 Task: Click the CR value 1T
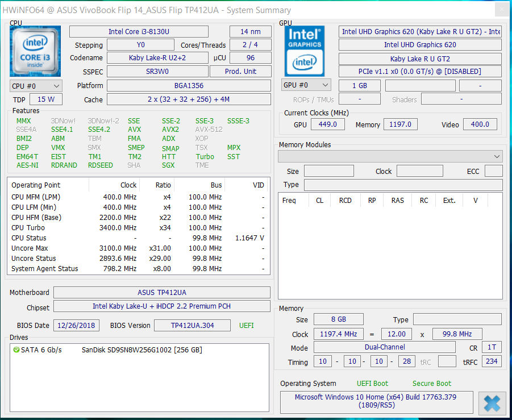click(x=492, y=347)
